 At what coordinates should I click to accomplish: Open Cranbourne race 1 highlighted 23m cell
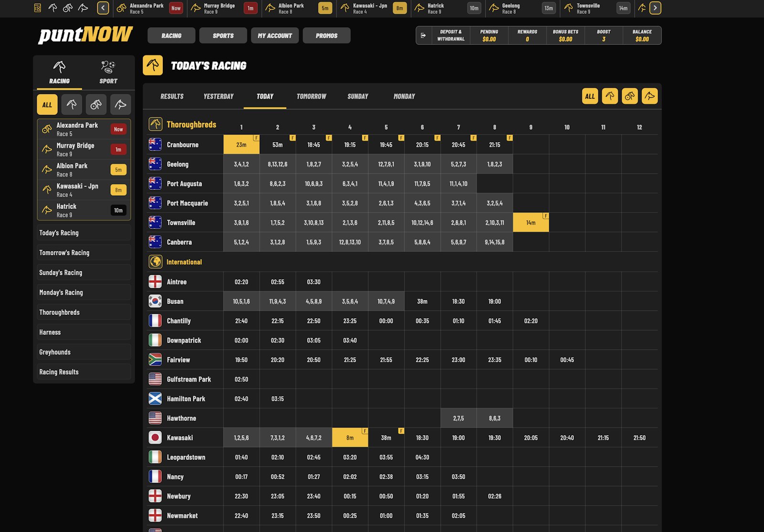[241, 145]
